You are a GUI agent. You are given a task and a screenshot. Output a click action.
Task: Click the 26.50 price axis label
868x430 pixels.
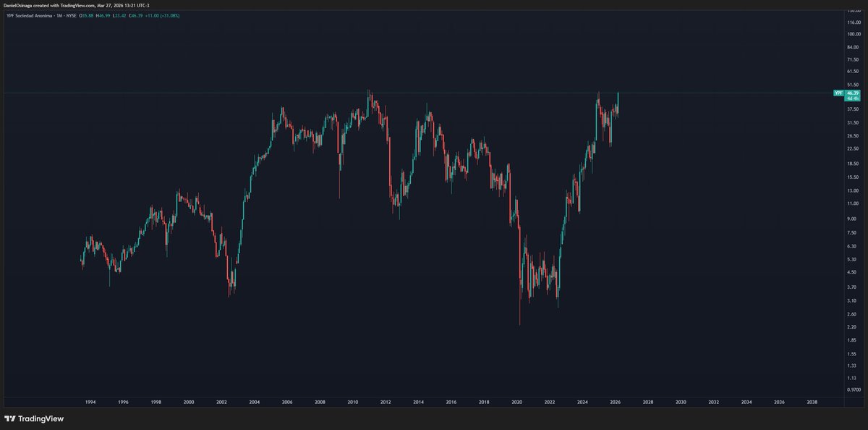point(852,136)
